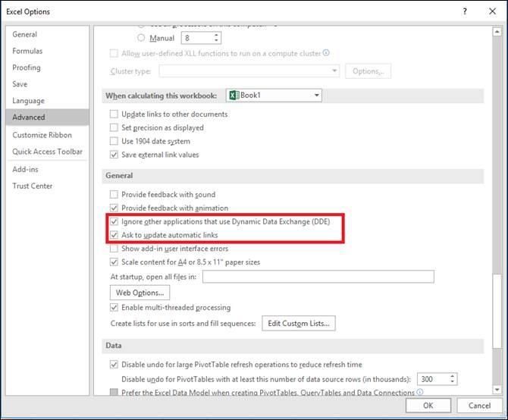Screen dimensions: 508x420
Task: Open the Trust Center category
Action: pos(32,186)
